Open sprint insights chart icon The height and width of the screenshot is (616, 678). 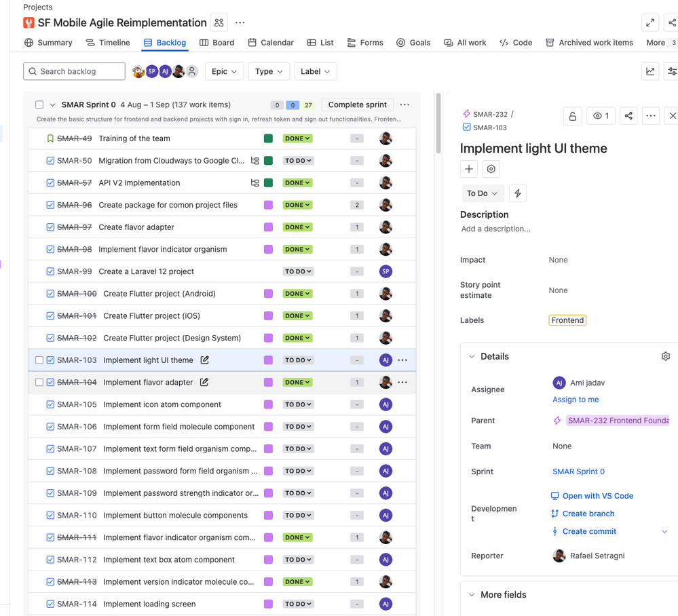click(x=650, y=71)
